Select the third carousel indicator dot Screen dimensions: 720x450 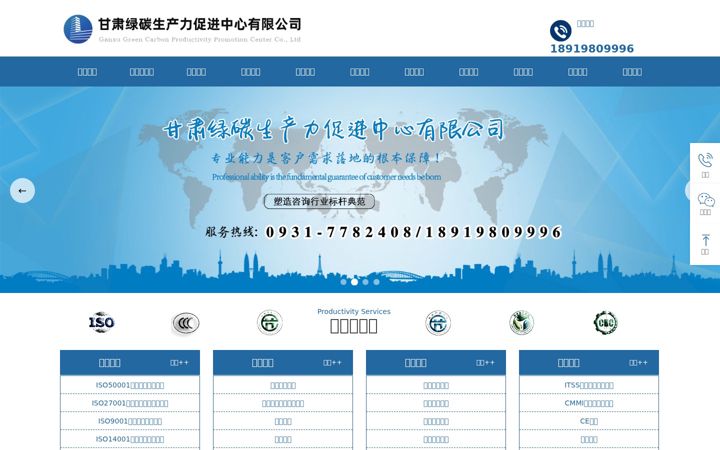[366, 282]
